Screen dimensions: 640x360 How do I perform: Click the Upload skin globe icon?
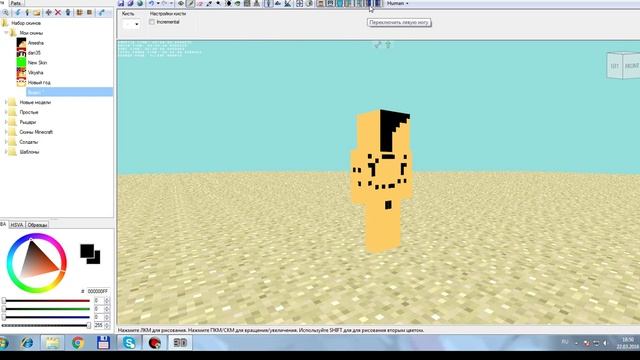[140, 3]
